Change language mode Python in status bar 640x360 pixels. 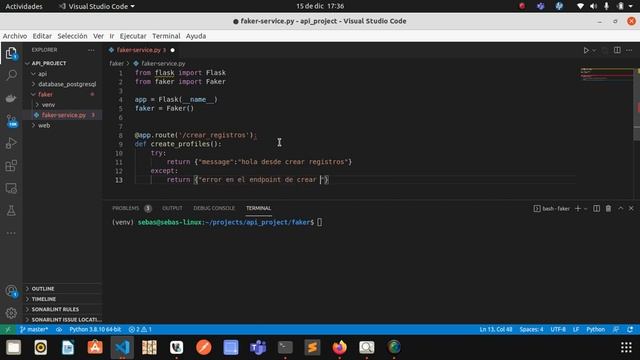[x=596, y=329]
